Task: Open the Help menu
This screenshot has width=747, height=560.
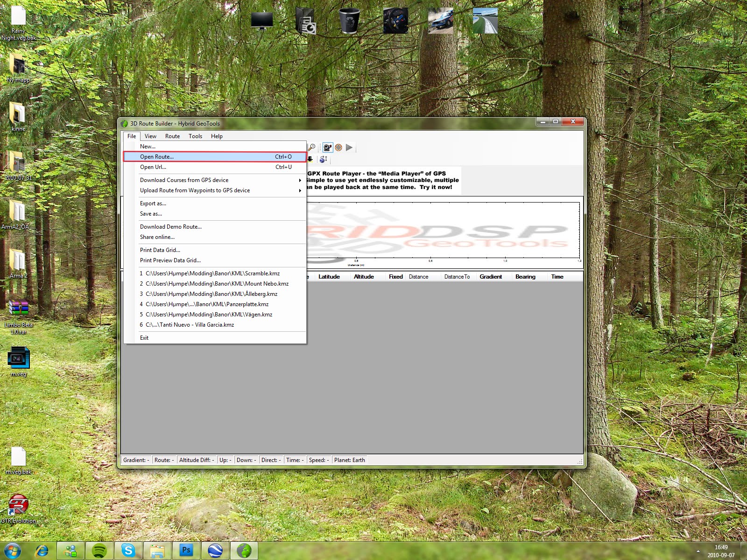Action: 217,136
